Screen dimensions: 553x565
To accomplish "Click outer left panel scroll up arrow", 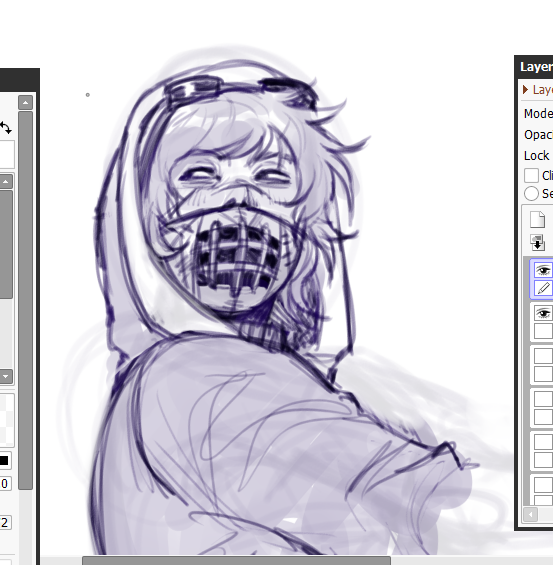I will (x=26, y=103).
